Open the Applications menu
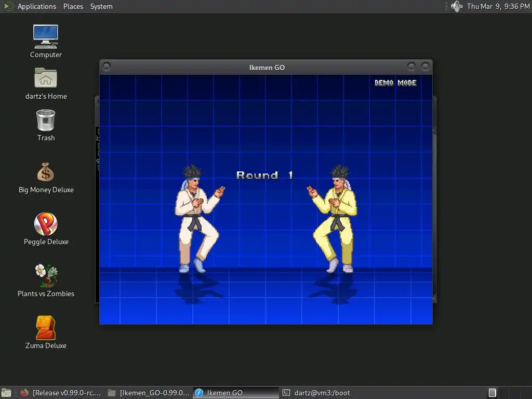This screenshot has width=532, height=399. pyautogui.click(x=37, y=6)
